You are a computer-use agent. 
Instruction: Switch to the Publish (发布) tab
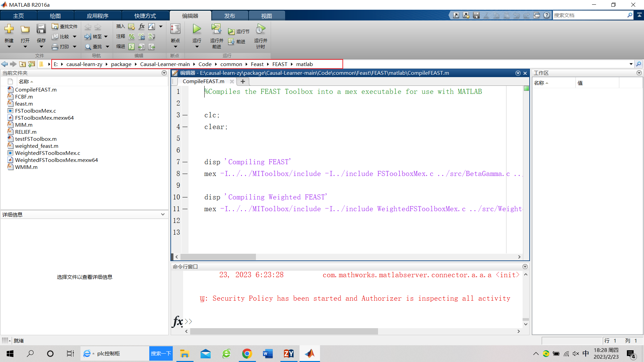230,16
